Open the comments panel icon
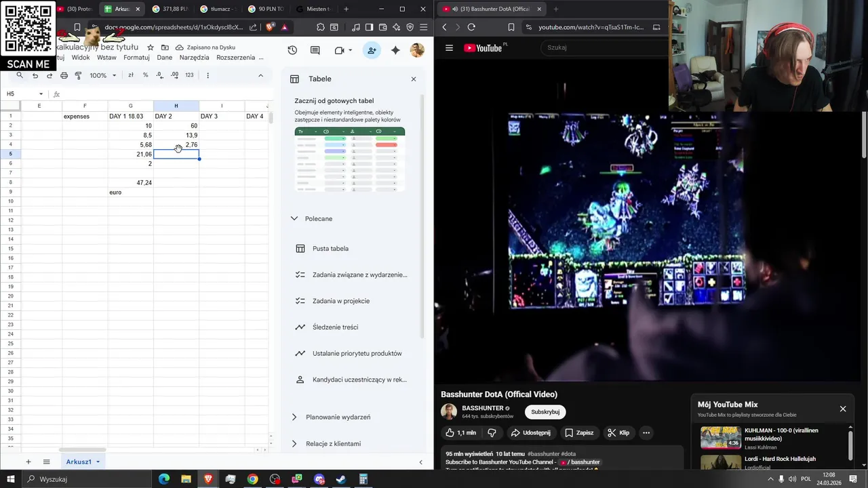This screenshot has height=488, width=868. click(x=315, y=50)
